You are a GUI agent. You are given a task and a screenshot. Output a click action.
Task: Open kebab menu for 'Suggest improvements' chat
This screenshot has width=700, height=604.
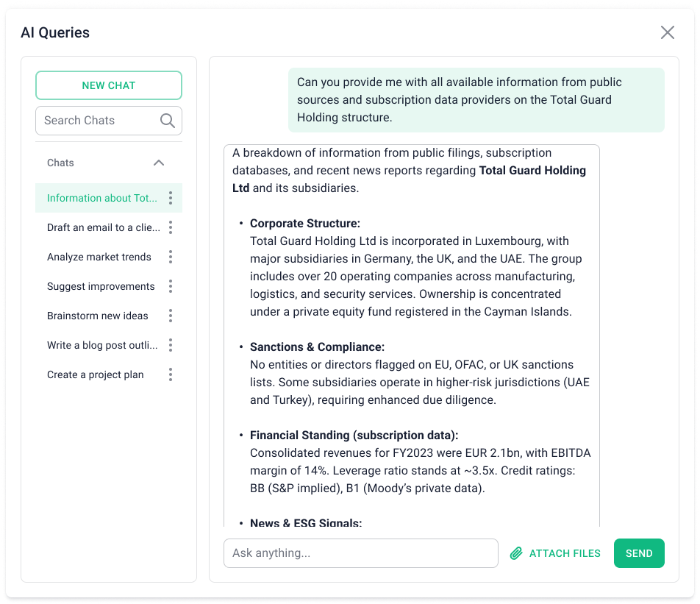171,286
